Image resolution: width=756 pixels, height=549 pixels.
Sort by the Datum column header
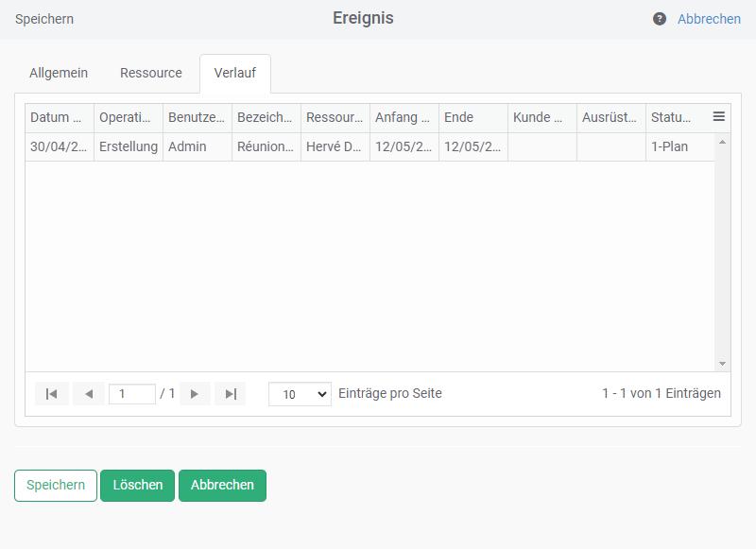tap(59, 118)
